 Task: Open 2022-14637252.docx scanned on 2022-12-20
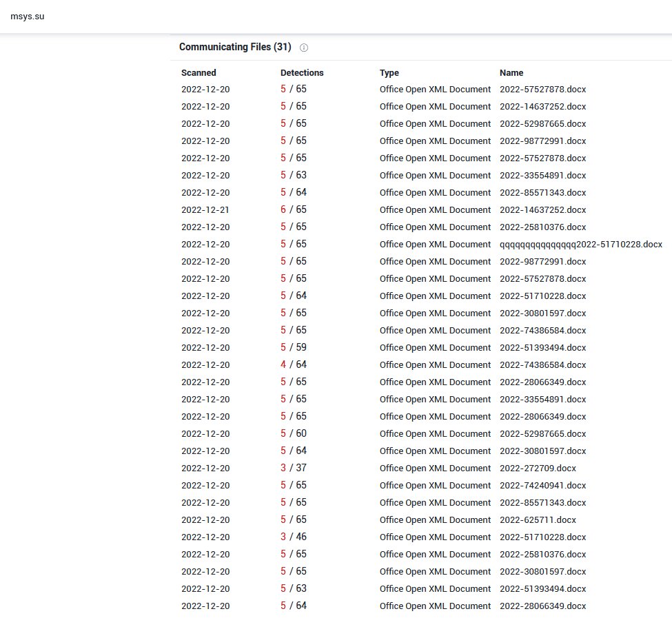[x=542, y=107]
